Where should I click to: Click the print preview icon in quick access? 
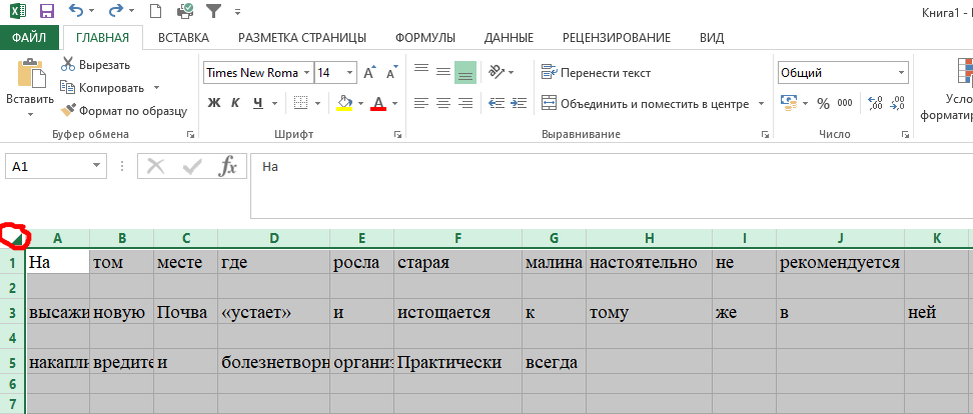[185, 11]
